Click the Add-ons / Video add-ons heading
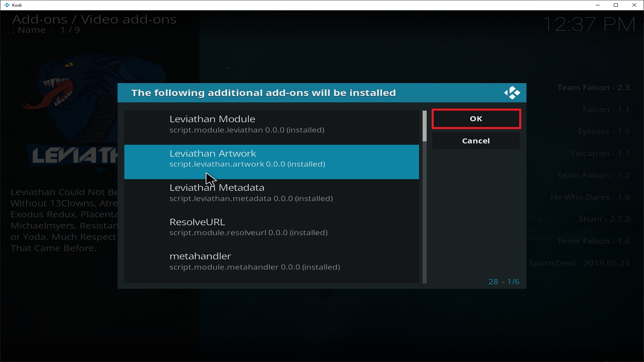This screenshot has width=644, height=362. pyautogui.click(x=94, y=19)
